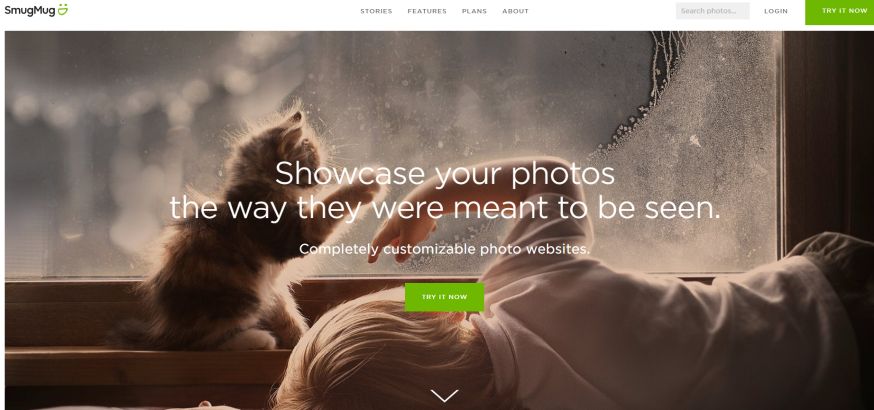Viewport: 874px width, 410px height.
Task: Click the child's blond hair in the photo
Action: point(379,357)
